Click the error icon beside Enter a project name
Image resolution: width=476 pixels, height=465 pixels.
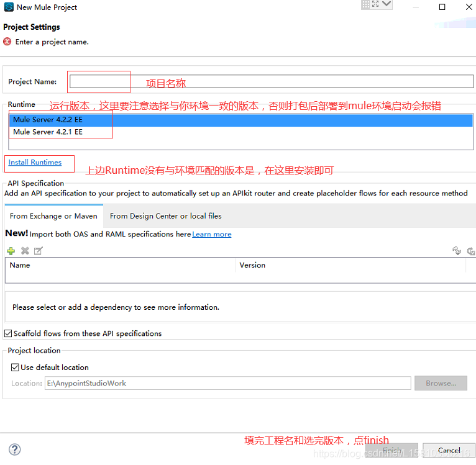(7, 42)
